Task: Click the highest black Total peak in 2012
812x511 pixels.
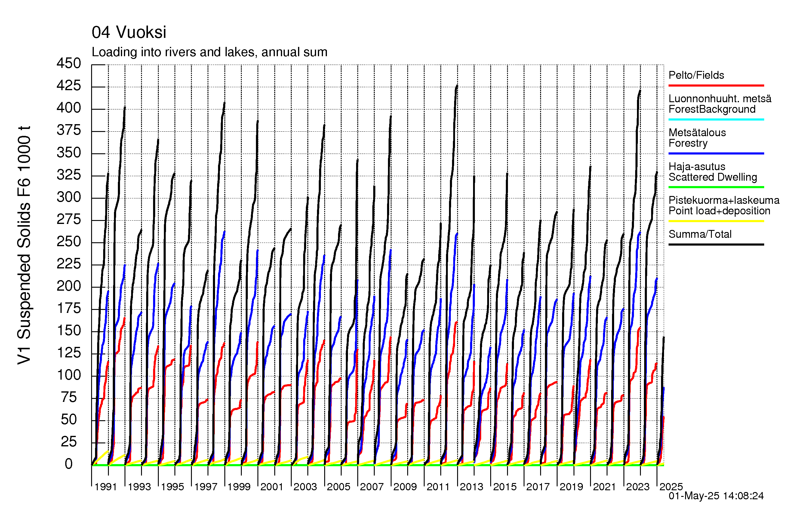Action: (x=457, y=86)
